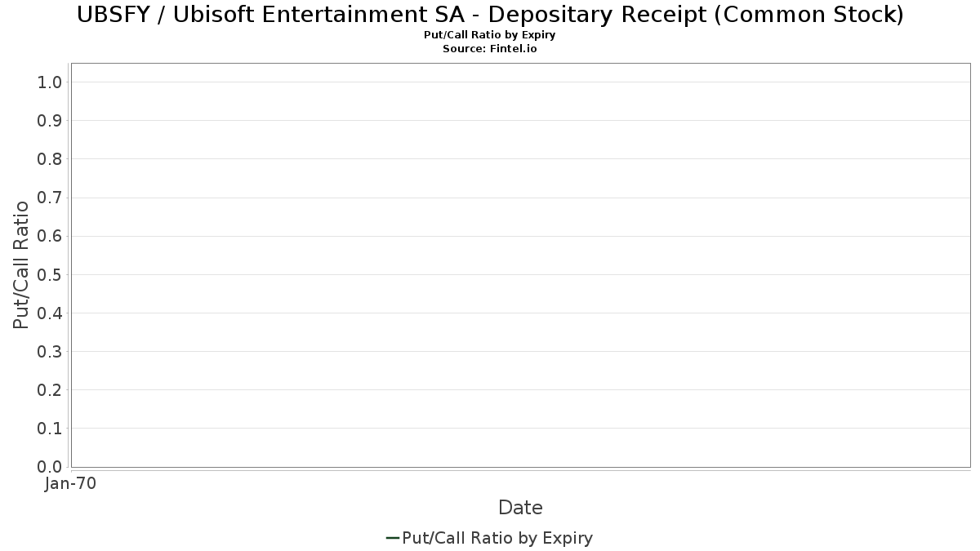Screen dimensions: 980x551
Task: Click the 0.3 y-axis tick label
Action: (50, 352)
